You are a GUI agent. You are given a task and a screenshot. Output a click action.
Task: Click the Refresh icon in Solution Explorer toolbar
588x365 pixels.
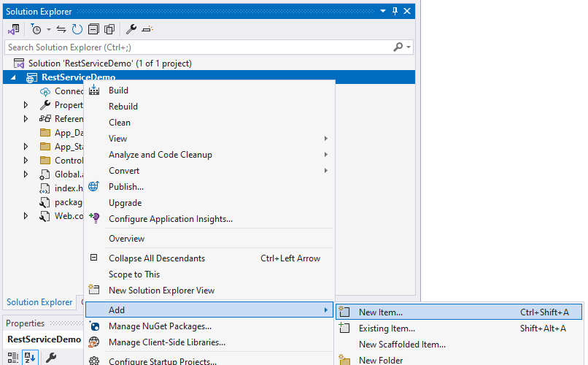77,29
